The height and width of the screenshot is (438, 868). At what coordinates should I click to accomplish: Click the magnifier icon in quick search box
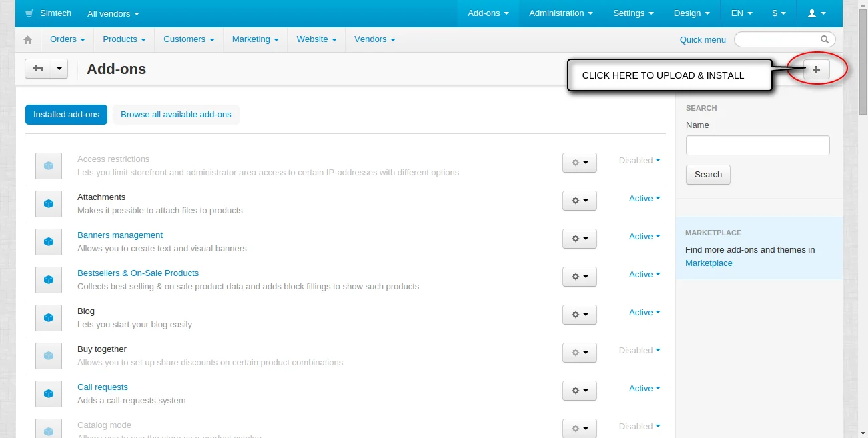pyautogui.click(x=825, y=39)
